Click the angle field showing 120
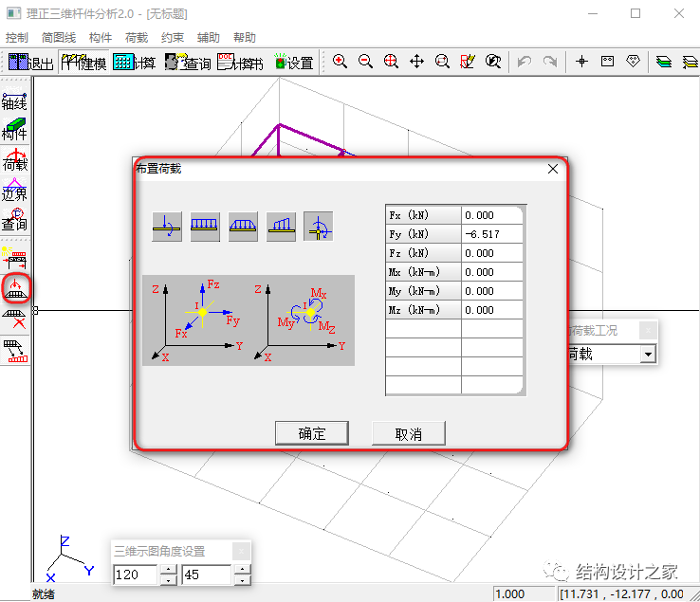Viewport: 700px width, 602px height. click(136, 575)
